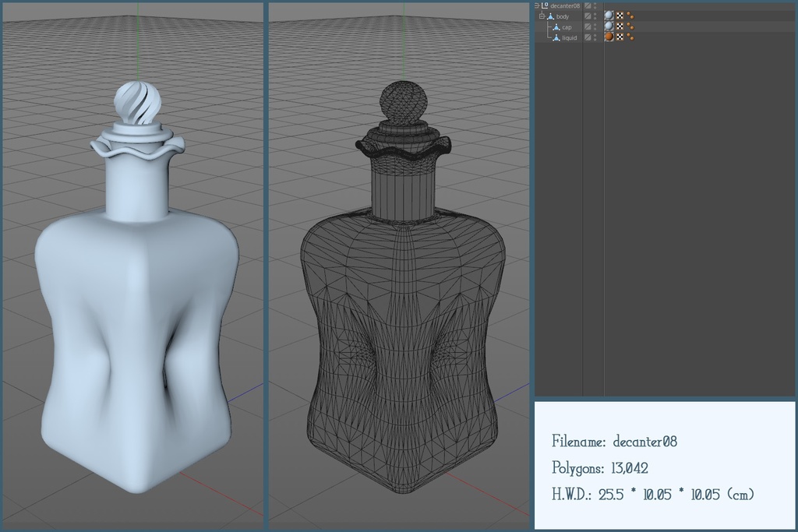Toggle visibility dots for liquid object

click(595, 37)
